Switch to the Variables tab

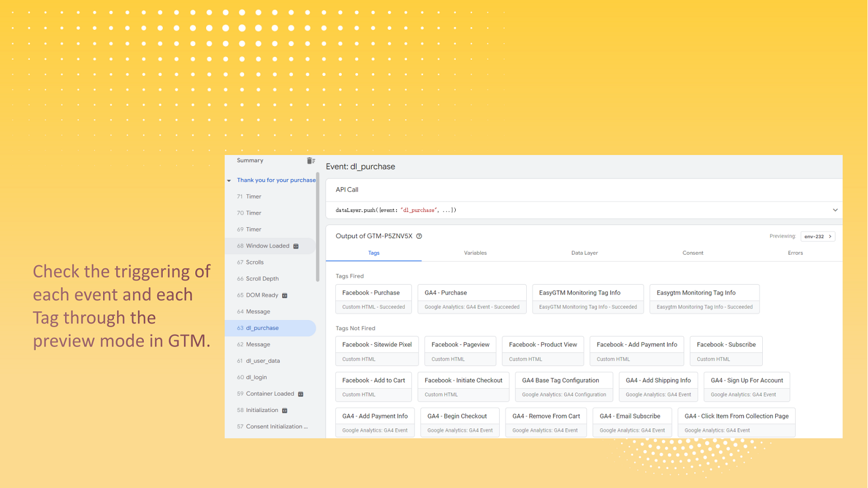tap(475, 253)
